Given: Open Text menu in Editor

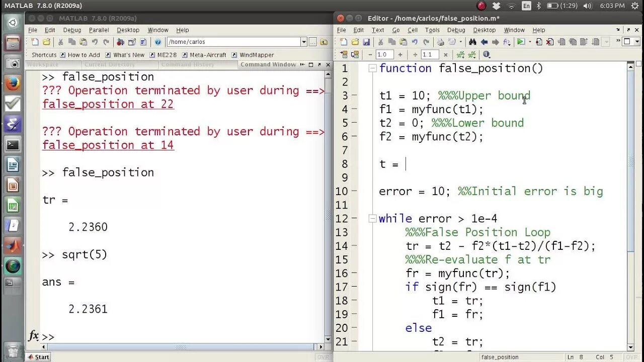Looking at the screenshot, I should [x=378, y=30].
